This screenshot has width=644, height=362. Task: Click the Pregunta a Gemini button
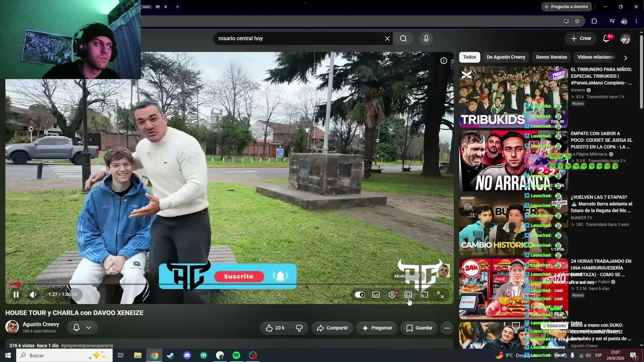click(x=567, y=7)
